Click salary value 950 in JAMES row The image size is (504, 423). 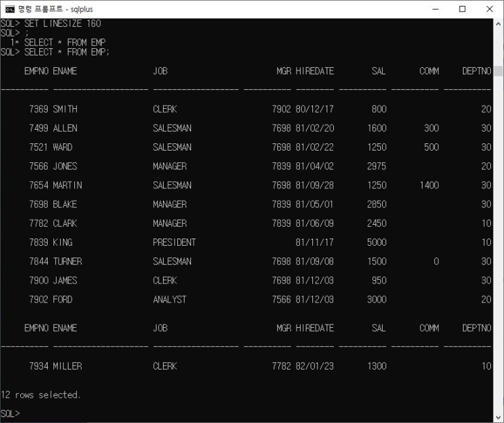coord(379,281)
